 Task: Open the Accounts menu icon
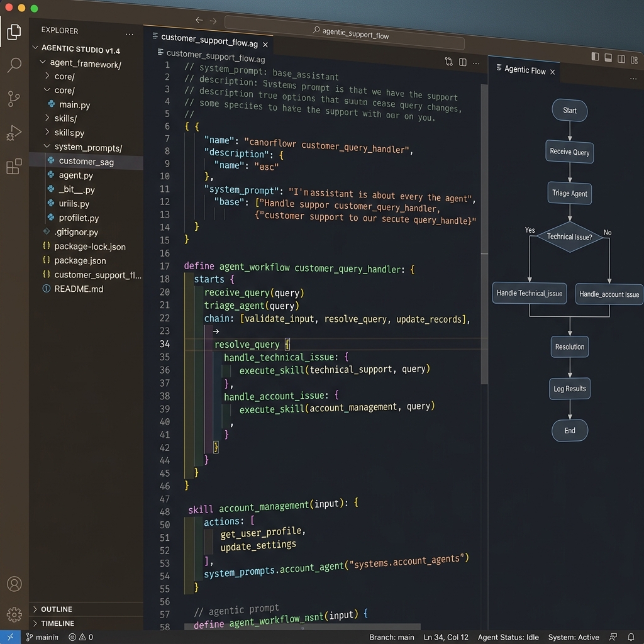[14, 584]
